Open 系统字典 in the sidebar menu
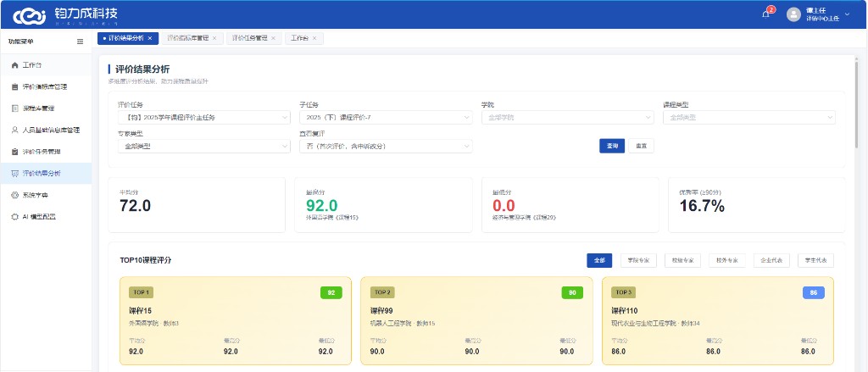The image size is (868, 372). pos(46,195)
